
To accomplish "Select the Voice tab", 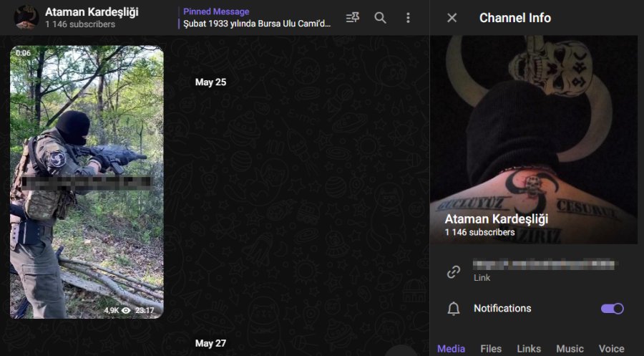I will (x=612, y=349).
